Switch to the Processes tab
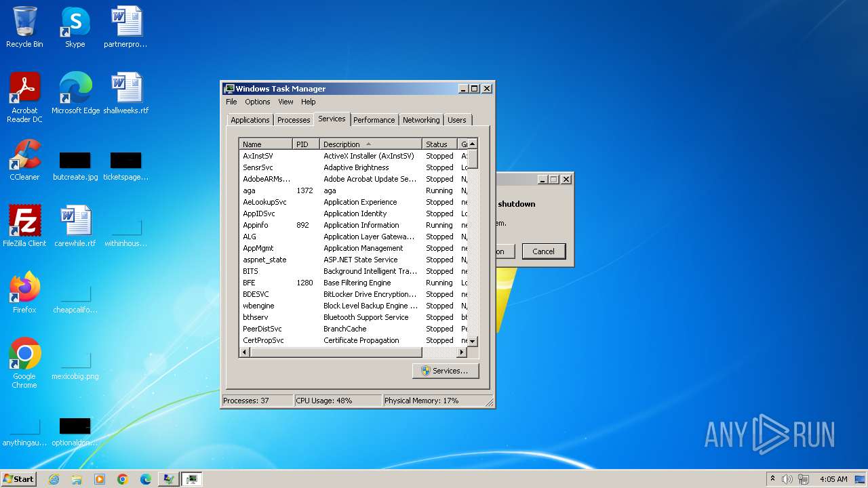 294,120
